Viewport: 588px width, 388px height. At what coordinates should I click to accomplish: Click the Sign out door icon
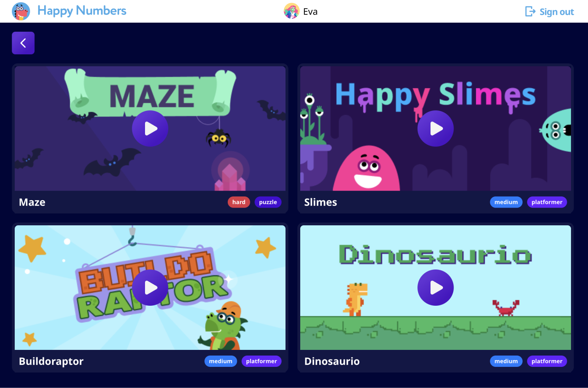pyautogui.click(x=530, y=12)
